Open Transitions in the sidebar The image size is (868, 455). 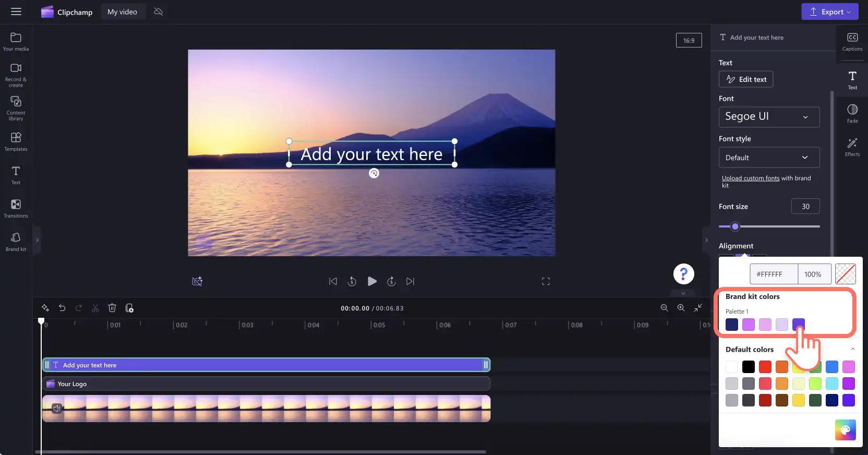(16, 209)
